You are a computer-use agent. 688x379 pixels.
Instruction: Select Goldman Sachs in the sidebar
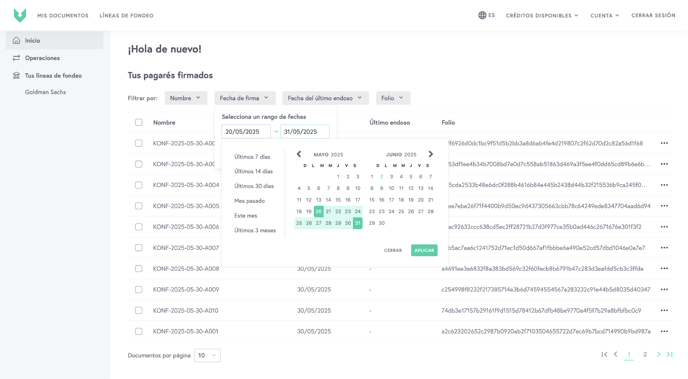tap(45, 92)
